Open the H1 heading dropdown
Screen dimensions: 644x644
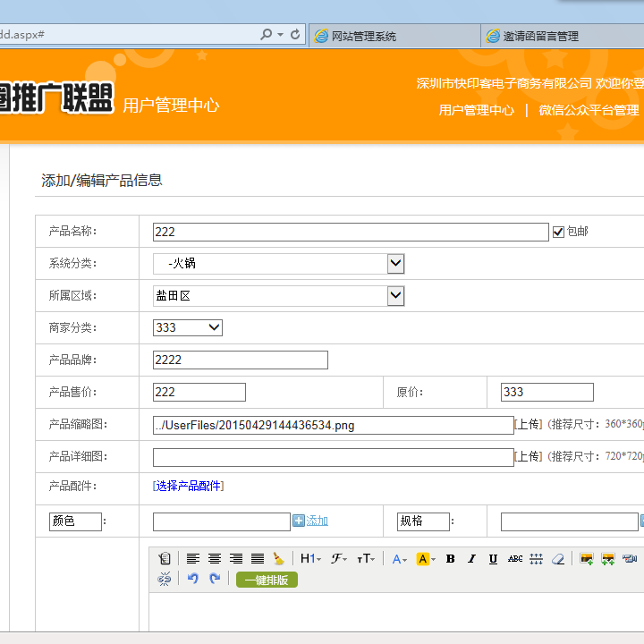309,559
